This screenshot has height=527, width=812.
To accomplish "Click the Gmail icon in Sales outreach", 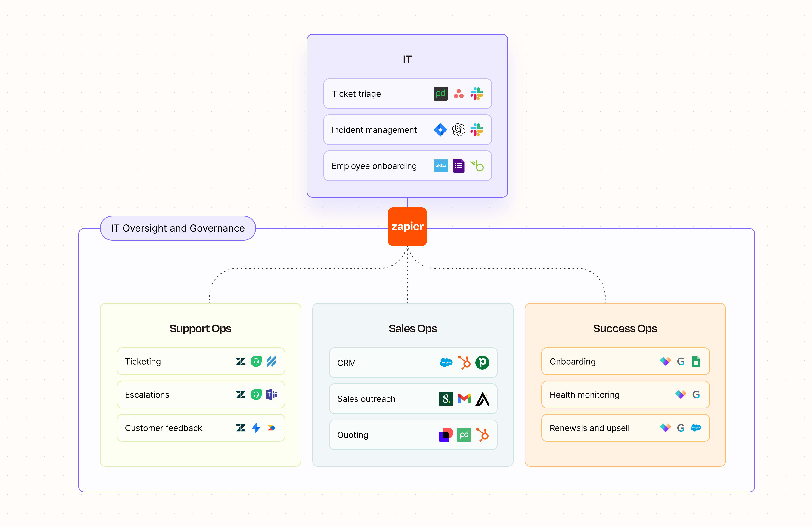I will point(464,399).
